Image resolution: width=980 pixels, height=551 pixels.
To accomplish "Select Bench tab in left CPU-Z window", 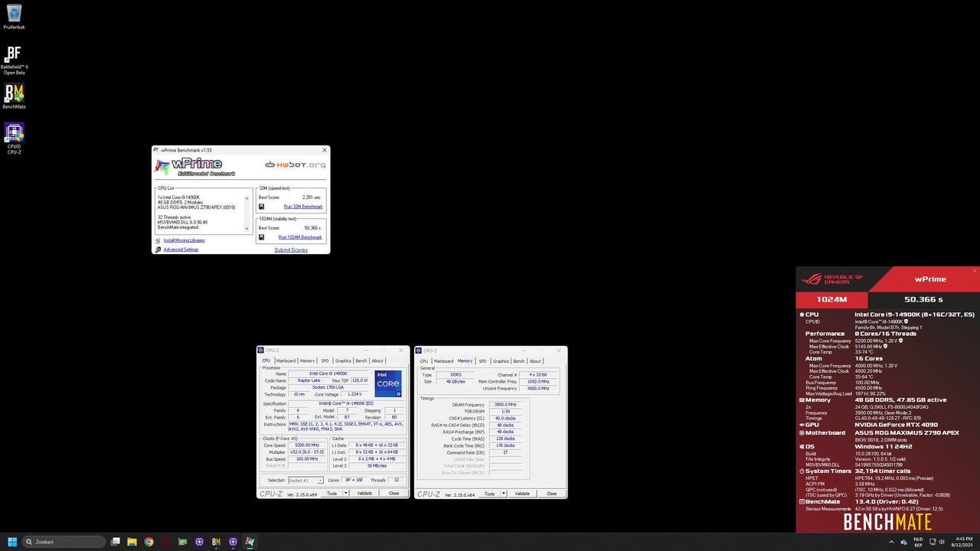I will tap(361, 360).
